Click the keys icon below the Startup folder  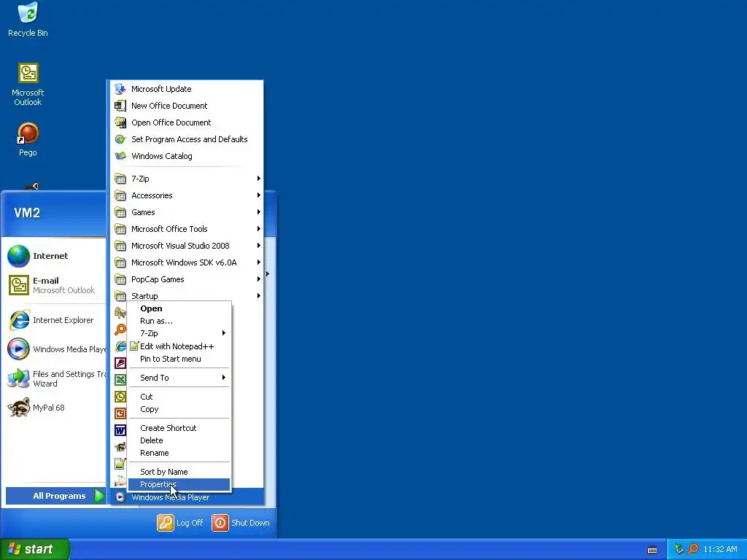(120, 312)
